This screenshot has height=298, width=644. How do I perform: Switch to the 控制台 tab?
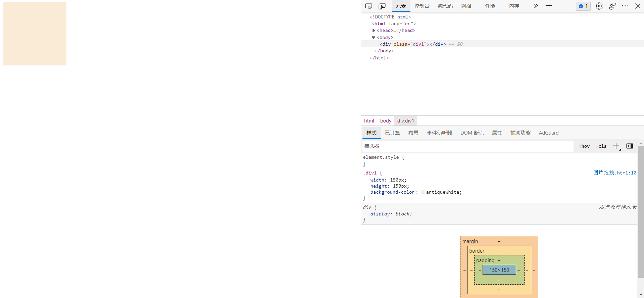coord(422,6)
